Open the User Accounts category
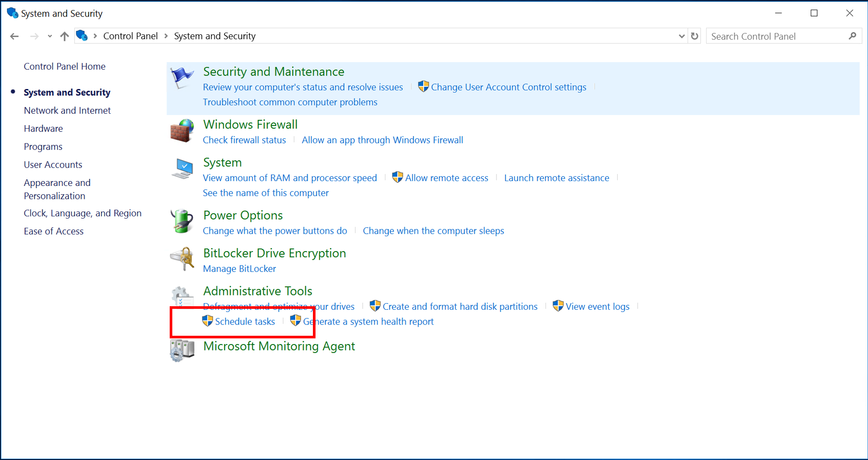Screen dimensions: 868x460 pos(53,165)
